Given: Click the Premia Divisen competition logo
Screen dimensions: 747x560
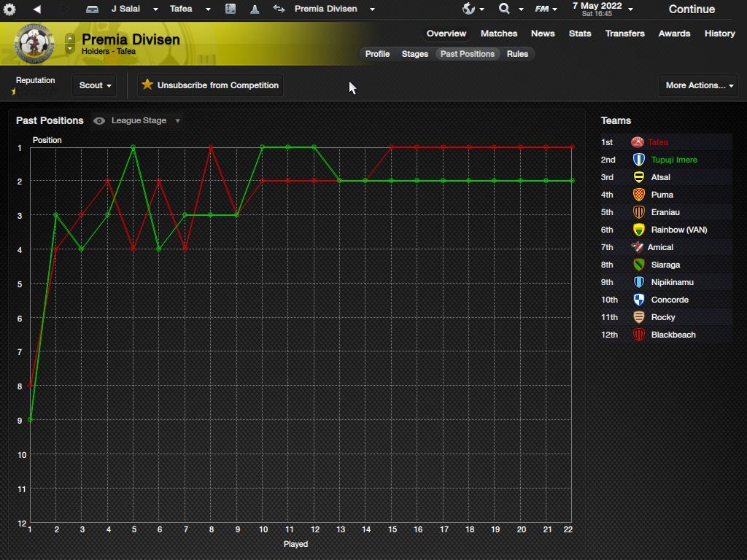Looking at the screenshot, I should coord(33,45).
